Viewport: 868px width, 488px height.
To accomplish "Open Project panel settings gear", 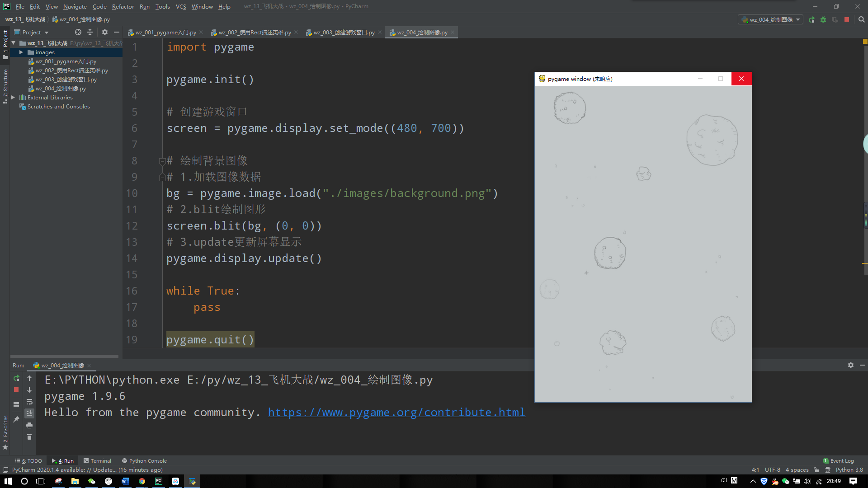I will point(105,32).
